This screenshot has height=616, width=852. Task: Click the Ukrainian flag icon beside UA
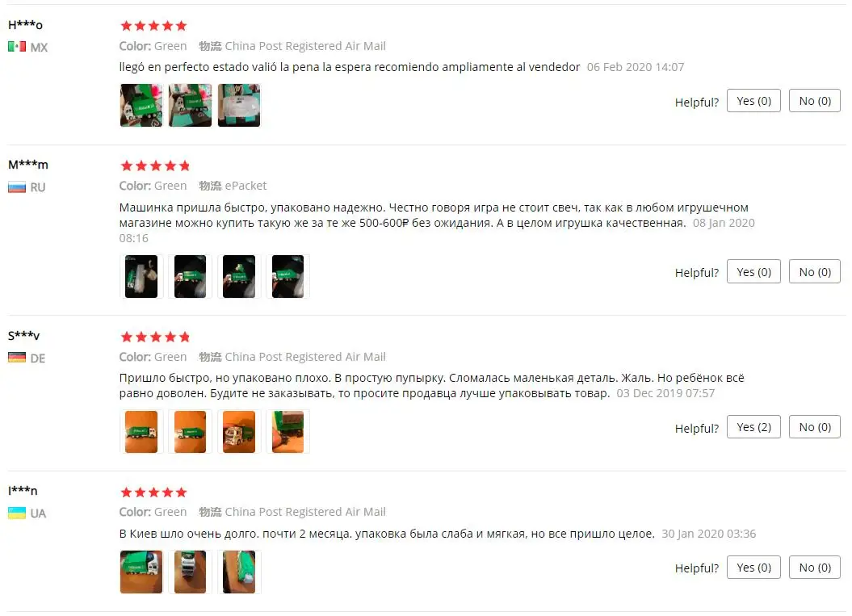point(17,513)
